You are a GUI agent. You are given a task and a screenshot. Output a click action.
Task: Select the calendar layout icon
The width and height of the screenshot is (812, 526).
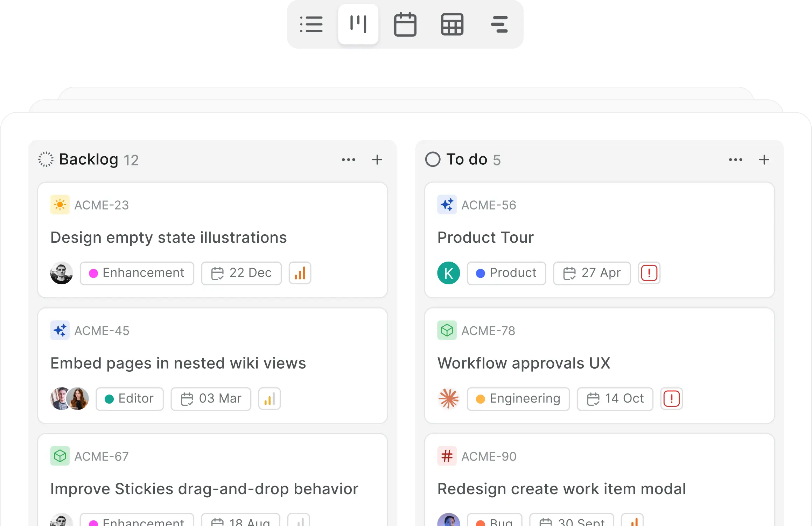coord(405,24)
